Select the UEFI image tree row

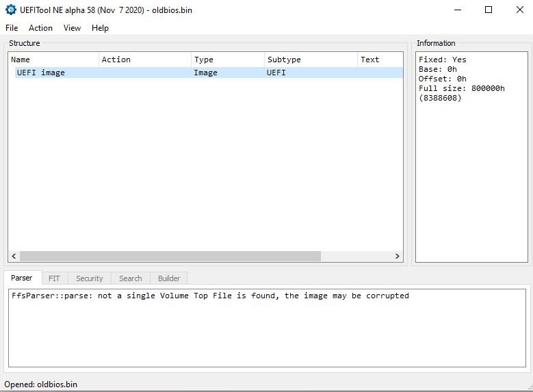click(209, 73)
